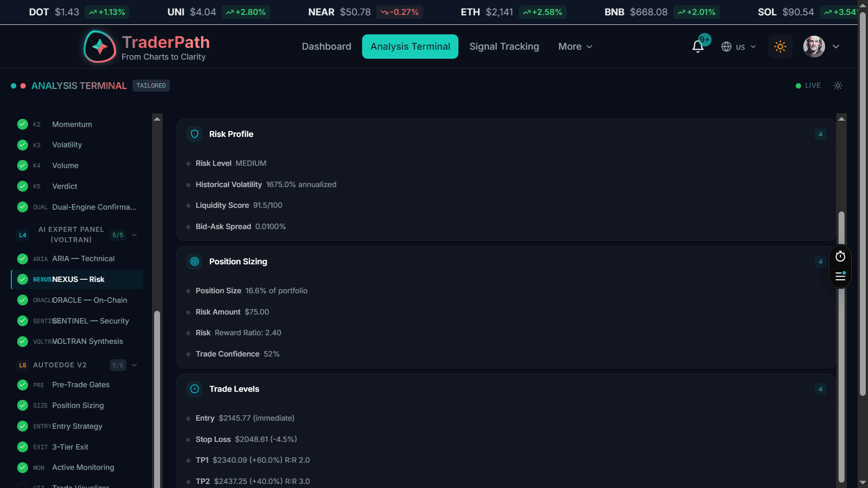Click the L5 level badge

pyautogui.click(x=23, y=365)
